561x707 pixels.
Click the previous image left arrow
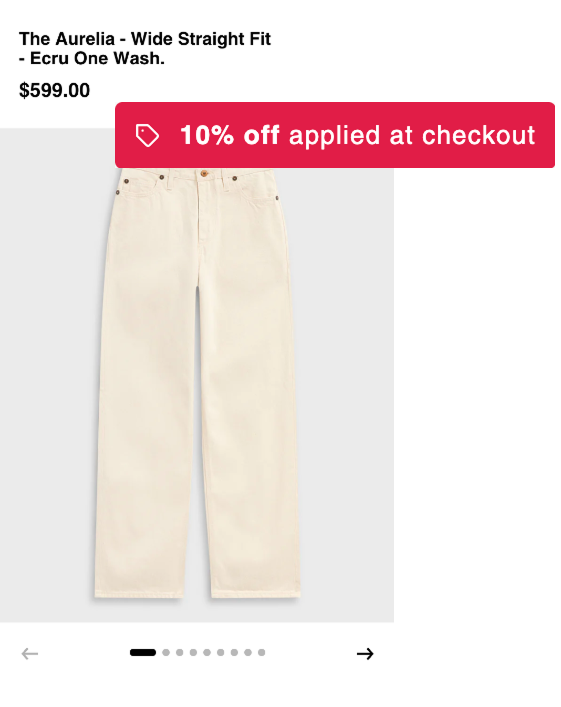coord(30,653)
